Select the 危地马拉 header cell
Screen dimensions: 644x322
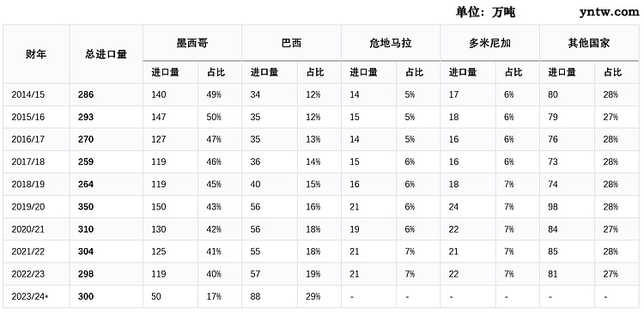[391, 43]
